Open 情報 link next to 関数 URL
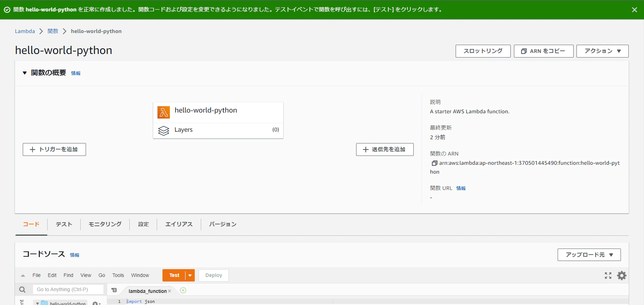644x305 pixels. 461,188
